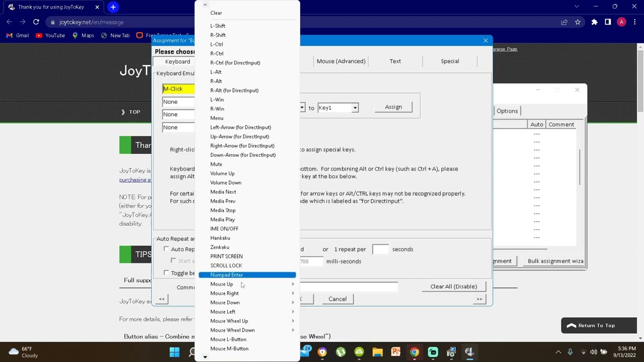The image size is (644, 362).
Task: Switch to the Text tab
Action: (x=395, y=61)
